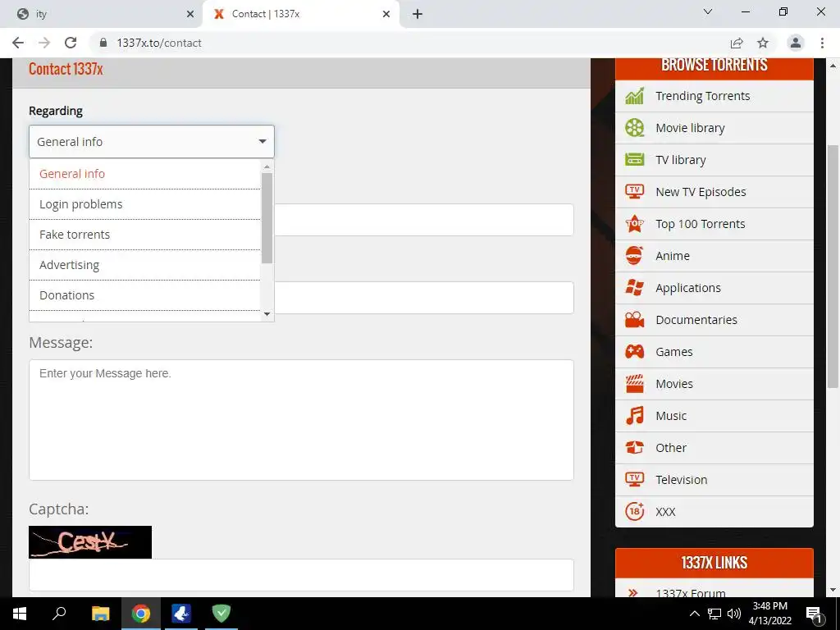
Task: Open Windows Start menu
Action: [20, 614]
